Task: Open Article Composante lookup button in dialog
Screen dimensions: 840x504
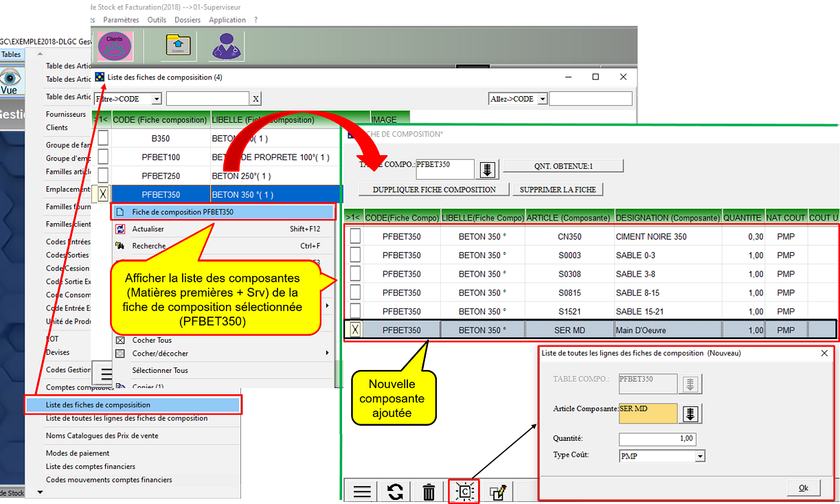Action: [692, 413]
